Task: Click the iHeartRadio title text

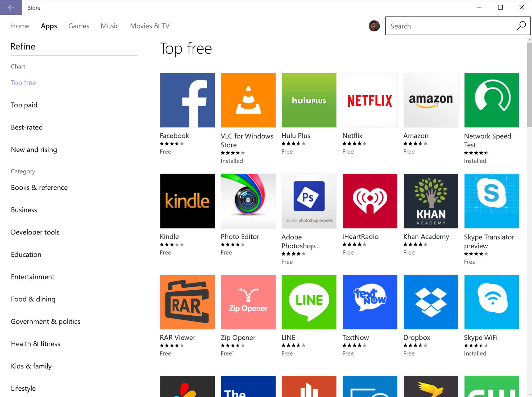Action: click(360, 236)
